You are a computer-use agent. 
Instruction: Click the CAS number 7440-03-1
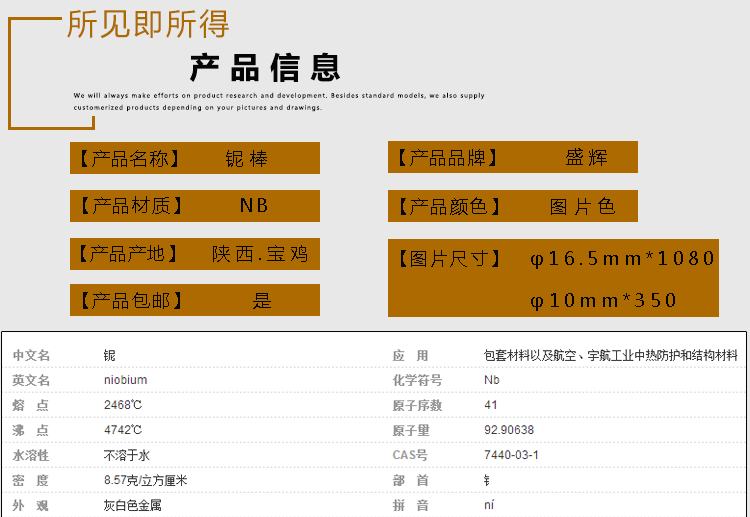[511, 455]
